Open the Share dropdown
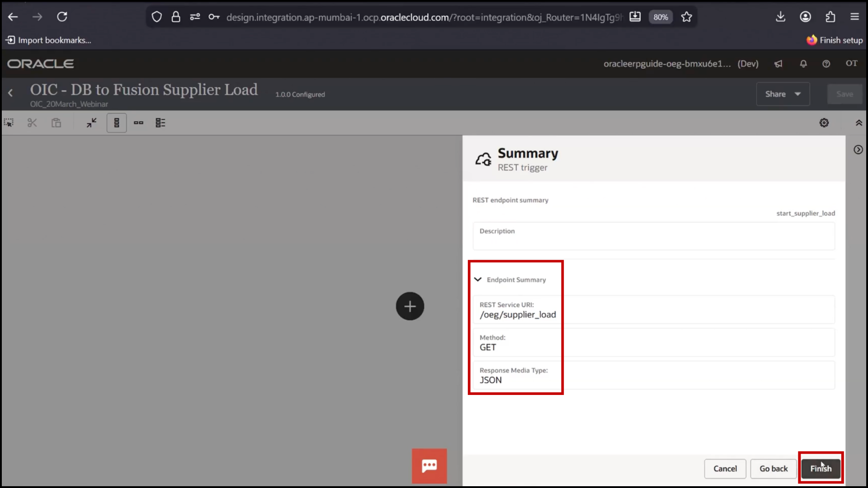This screenshot has height=488, width=868. tap(783, 94)
